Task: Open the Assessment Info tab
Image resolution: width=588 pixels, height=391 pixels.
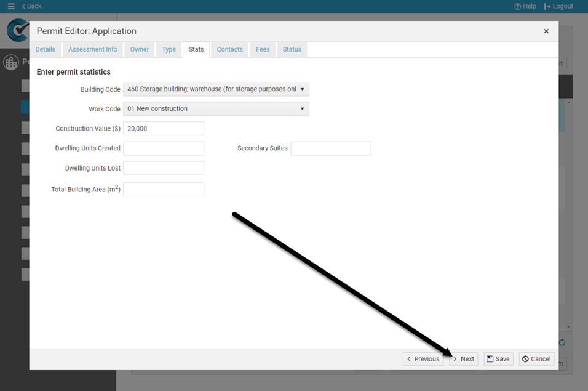Action: (x=92, y=50)
